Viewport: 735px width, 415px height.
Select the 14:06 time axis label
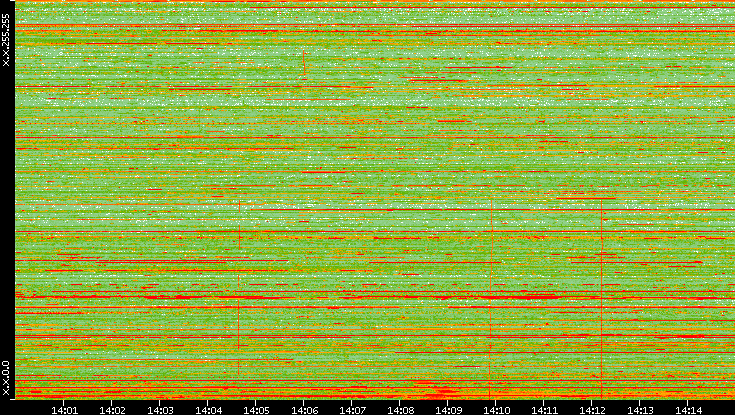click(x=304, y=410)
